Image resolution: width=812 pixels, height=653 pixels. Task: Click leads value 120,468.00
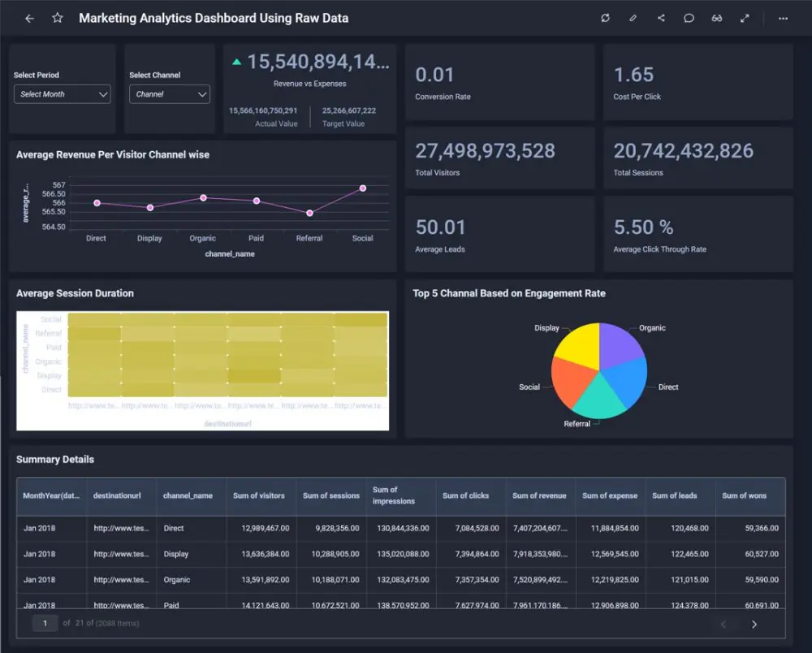click(689, 528)
